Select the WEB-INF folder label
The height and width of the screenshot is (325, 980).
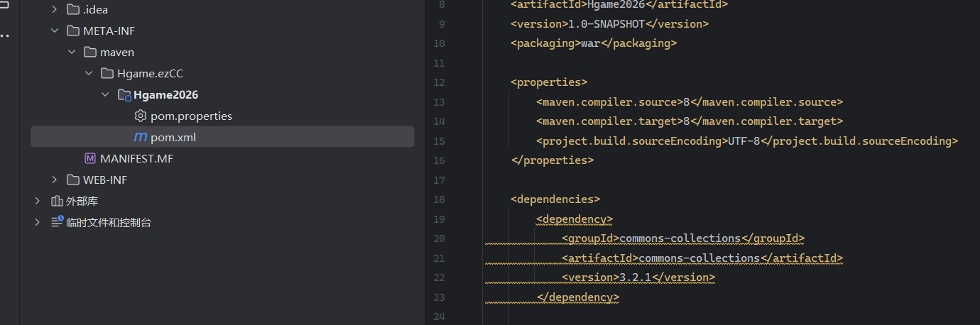[x=105, y=180]
